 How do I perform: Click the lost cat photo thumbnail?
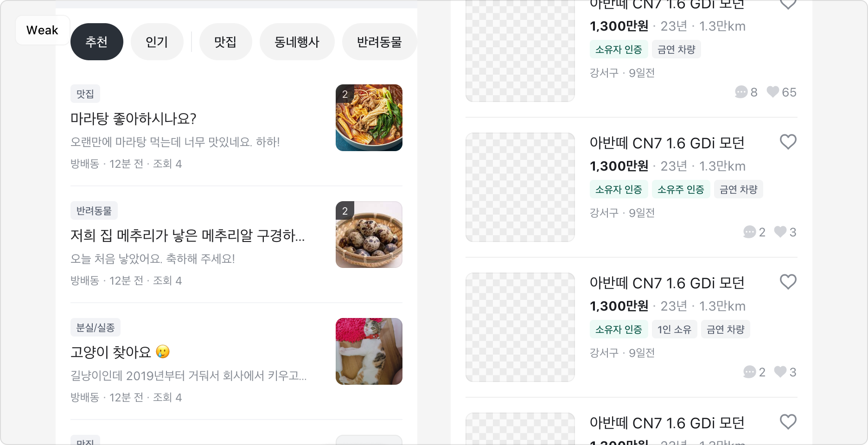(x=369, y=351)
